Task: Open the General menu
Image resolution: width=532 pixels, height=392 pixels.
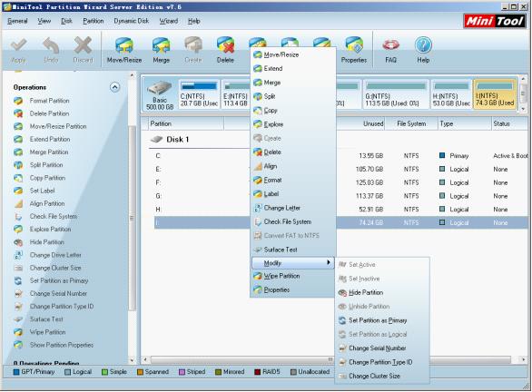Action: (x=17, y=21)
